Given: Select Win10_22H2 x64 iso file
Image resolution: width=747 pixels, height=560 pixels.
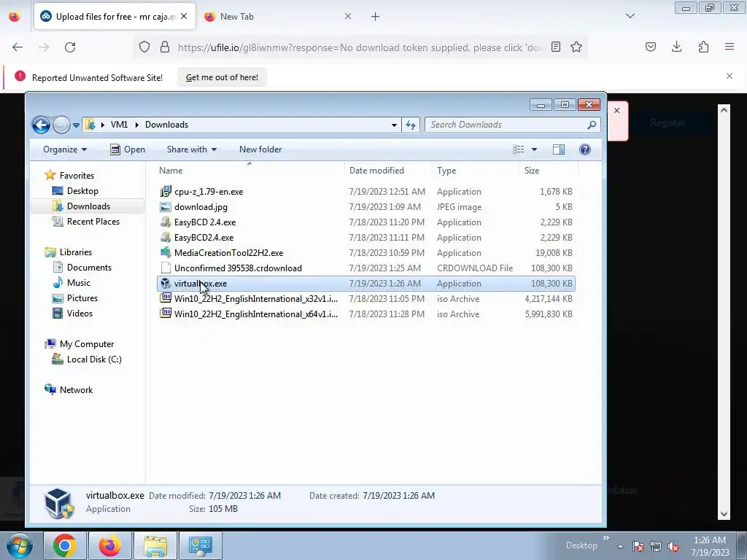Looking at the screenshot, I should (256, 314).
